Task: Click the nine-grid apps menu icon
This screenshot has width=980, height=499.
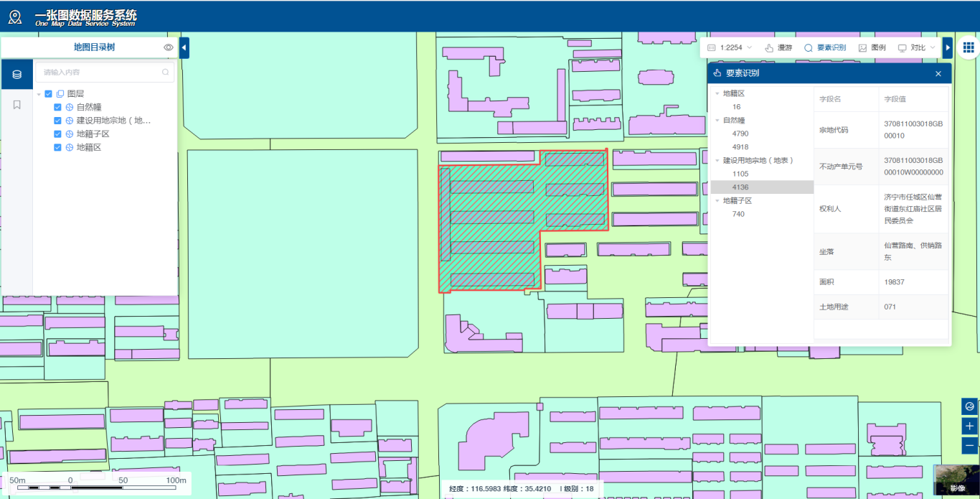Action: point(968,47)
